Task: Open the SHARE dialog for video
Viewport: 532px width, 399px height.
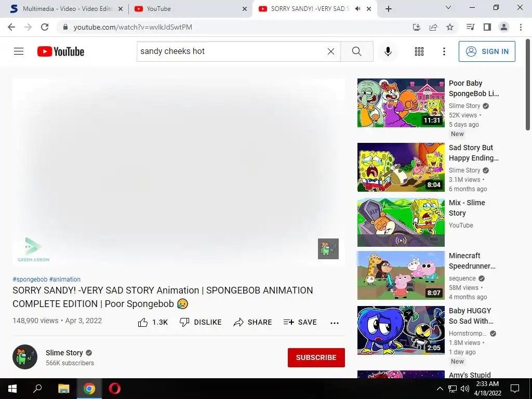Action: [253, 322]
